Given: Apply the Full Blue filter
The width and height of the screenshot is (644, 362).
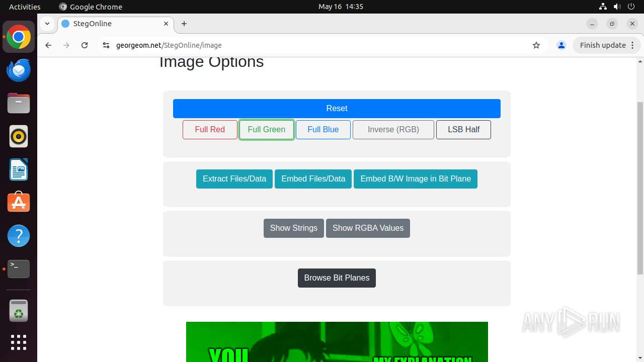Looking at the screenshot, I should (x=323, y=130).
